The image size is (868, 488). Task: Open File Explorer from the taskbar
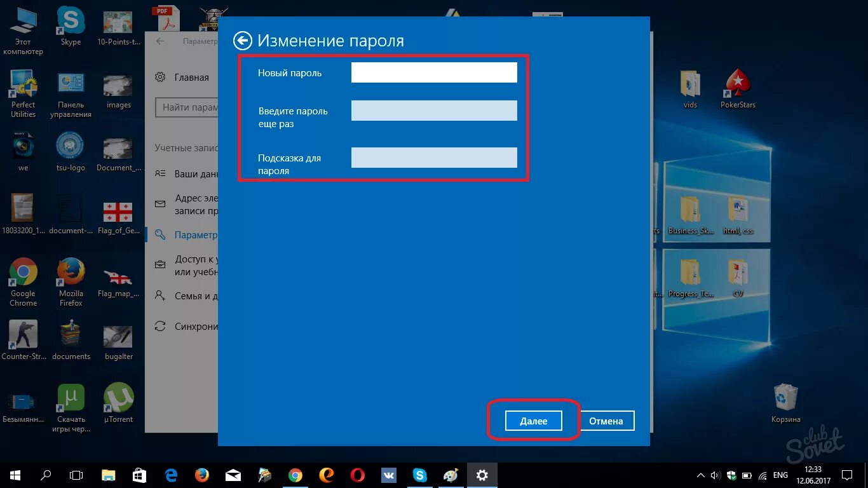(x=109, y=475)
